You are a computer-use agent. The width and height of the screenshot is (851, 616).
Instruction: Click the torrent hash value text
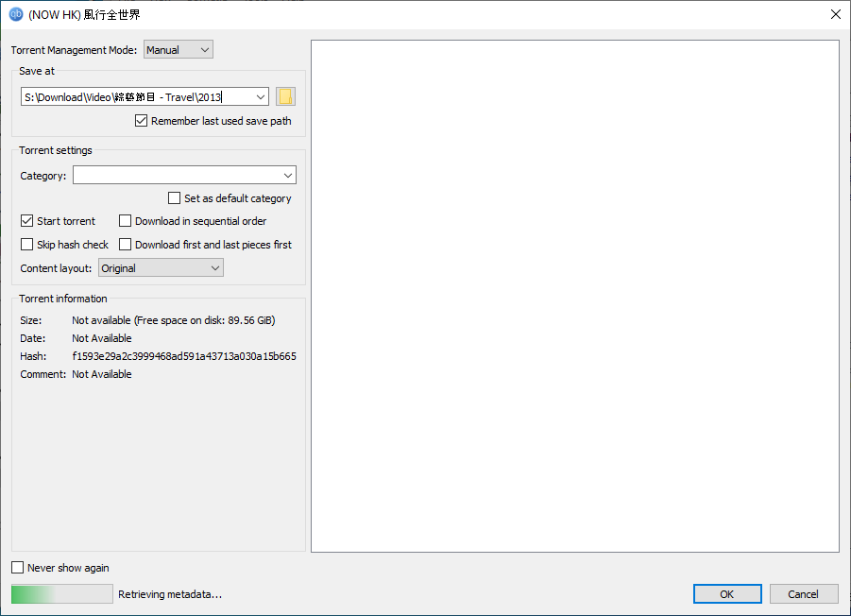click(184, 356)
